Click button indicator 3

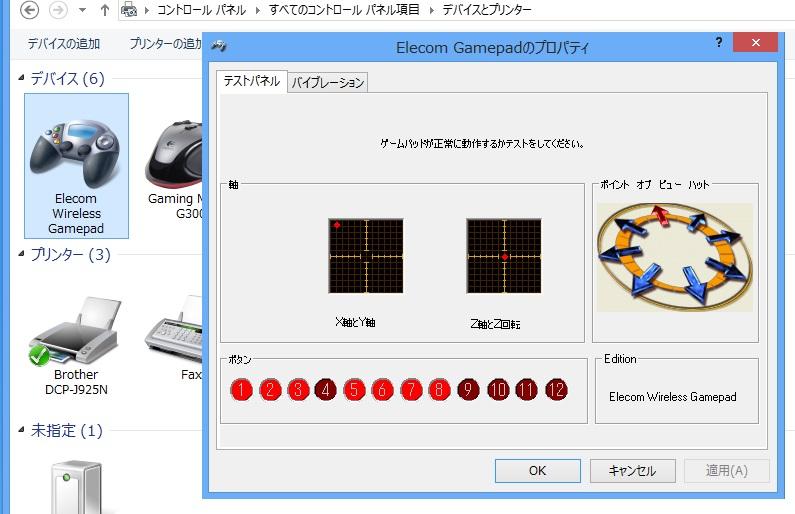pyautogui.click(x=298, y=390)
